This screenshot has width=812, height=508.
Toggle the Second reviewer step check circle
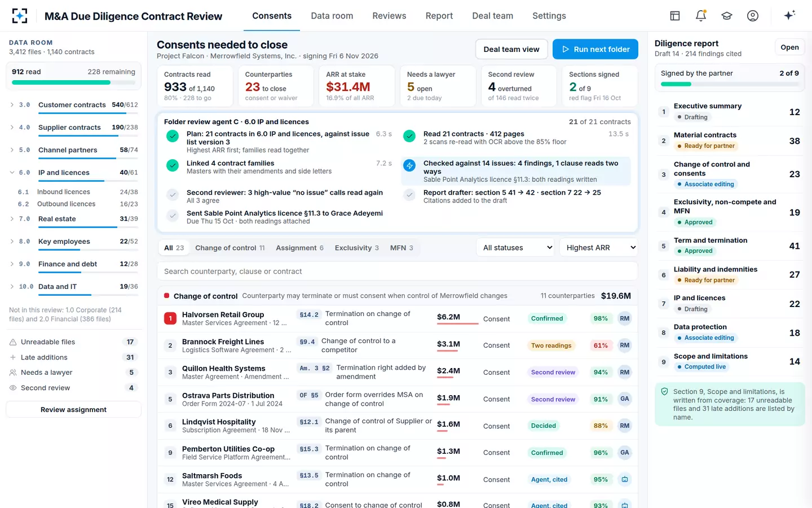pyautogui.click(x=173, y=195)
